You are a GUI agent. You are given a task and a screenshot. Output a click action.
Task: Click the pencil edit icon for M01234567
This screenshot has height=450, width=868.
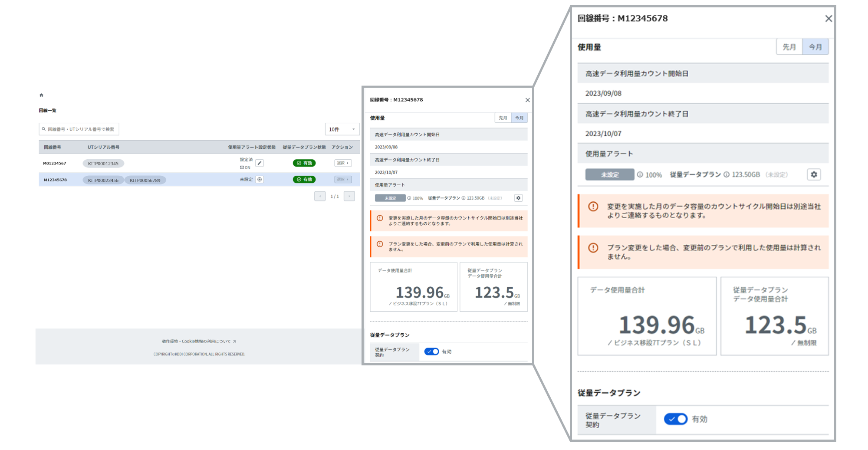click(x=260, y=163)
